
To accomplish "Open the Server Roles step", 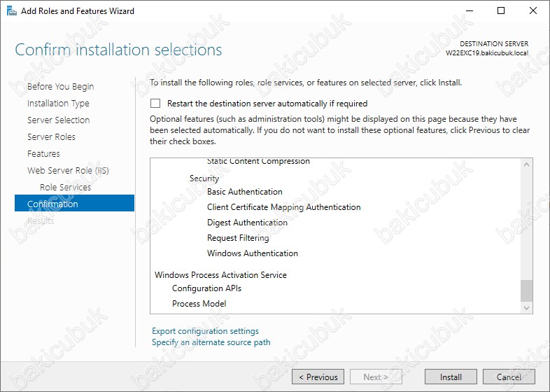I will (x=51, y=137).
